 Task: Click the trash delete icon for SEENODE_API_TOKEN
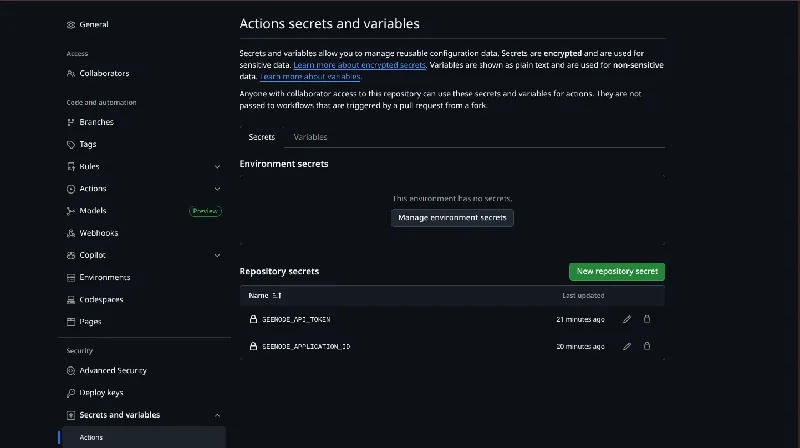(647, 319)
